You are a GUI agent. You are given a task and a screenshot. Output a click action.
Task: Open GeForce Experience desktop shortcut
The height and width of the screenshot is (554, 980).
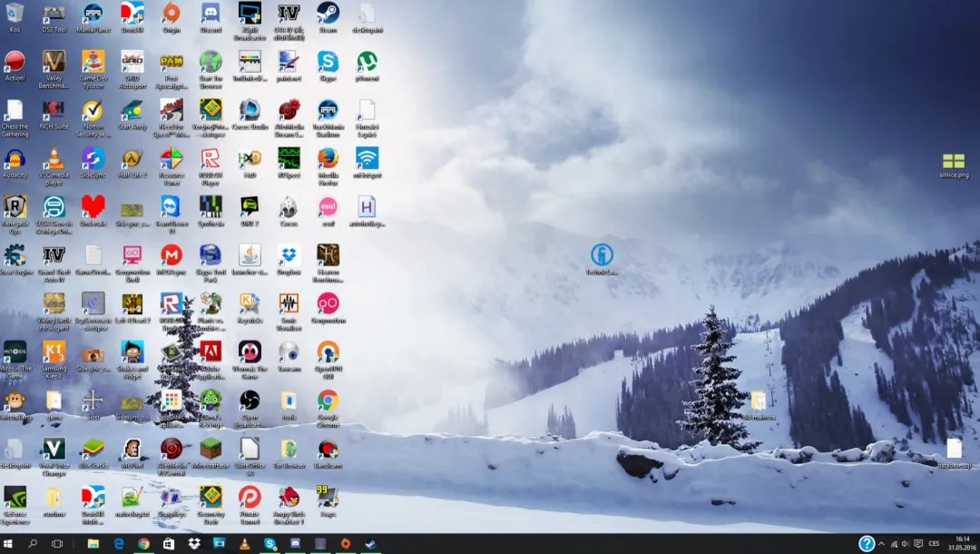point(15,505)
